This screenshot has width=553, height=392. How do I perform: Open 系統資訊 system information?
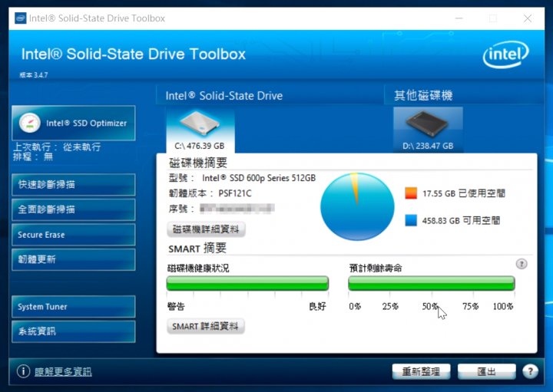click(74, 331)
